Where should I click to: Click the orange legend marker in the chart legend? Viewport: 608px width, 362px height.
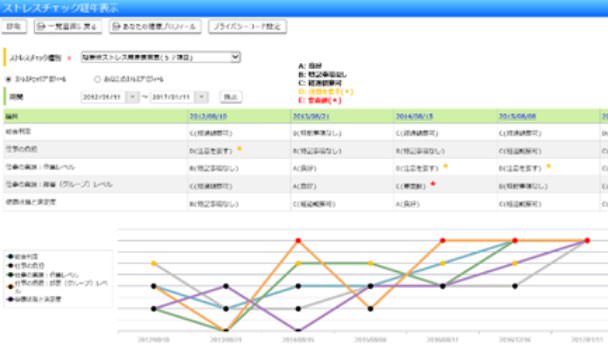pos(10,287)
